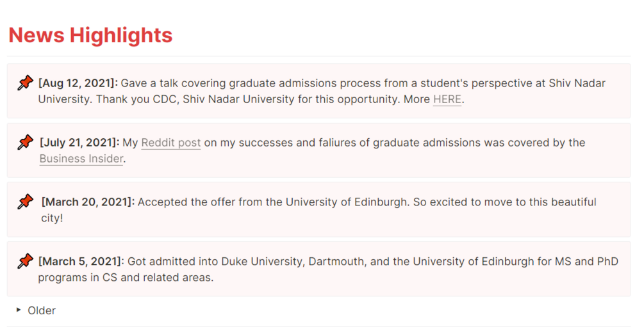Click the [July 21, 2021] date label
644x336 pixels.
79,143
